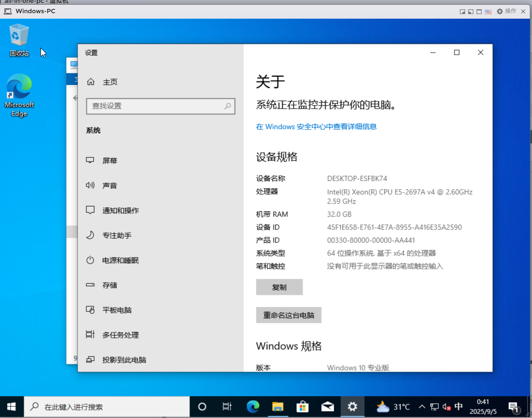
Task: Open the VM 操作 actions dropdown
Action: click(506, 11)
